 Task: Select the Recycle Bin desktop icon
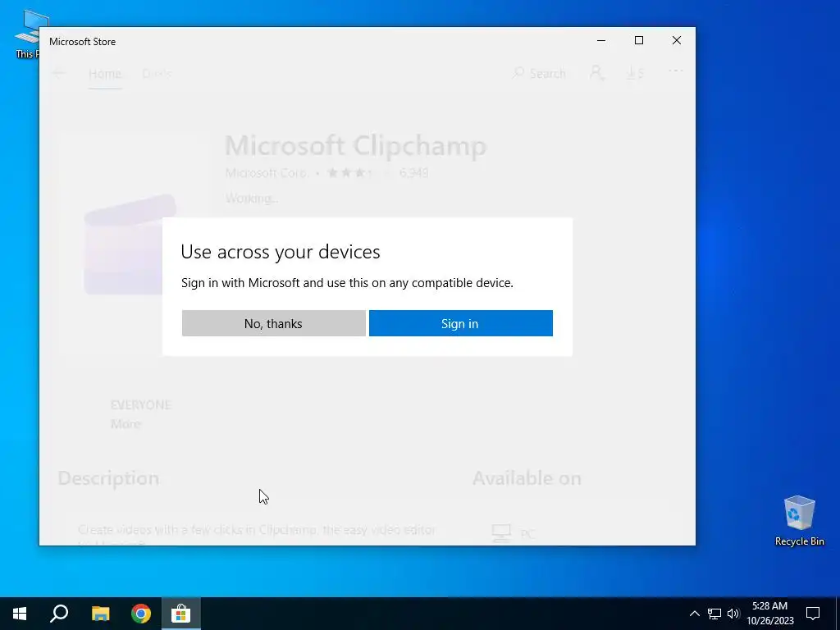point(799,521)
